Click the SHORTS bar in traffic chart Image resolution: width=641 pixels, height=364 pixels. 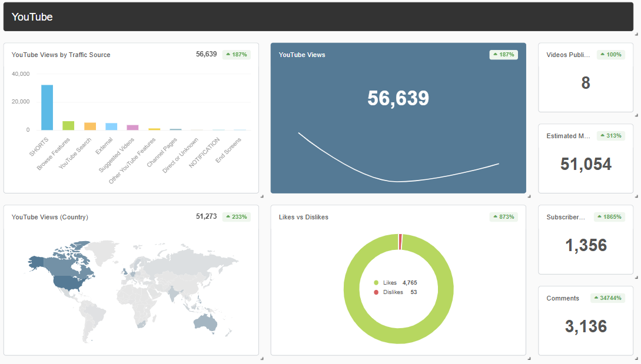[x=47, y=107]
